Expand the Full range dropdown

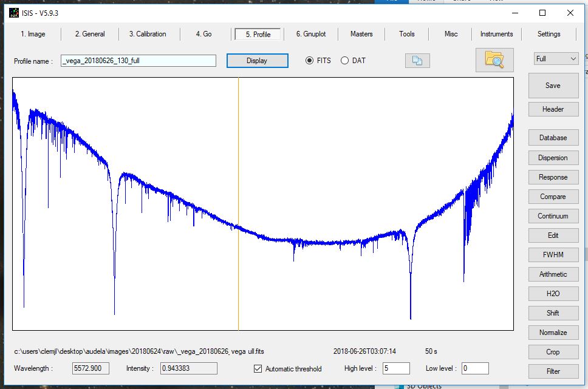coord(556,59)
